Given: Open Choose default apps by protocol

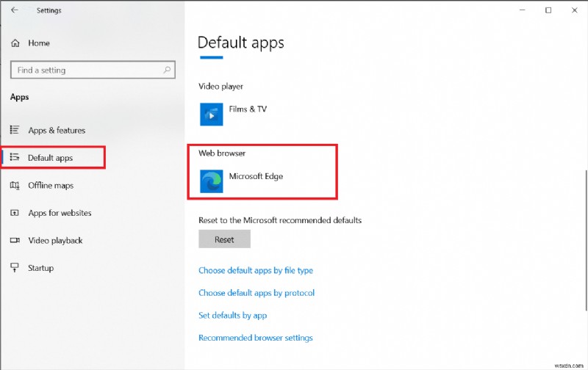Looking at the screenshot, I should point(256,293).
